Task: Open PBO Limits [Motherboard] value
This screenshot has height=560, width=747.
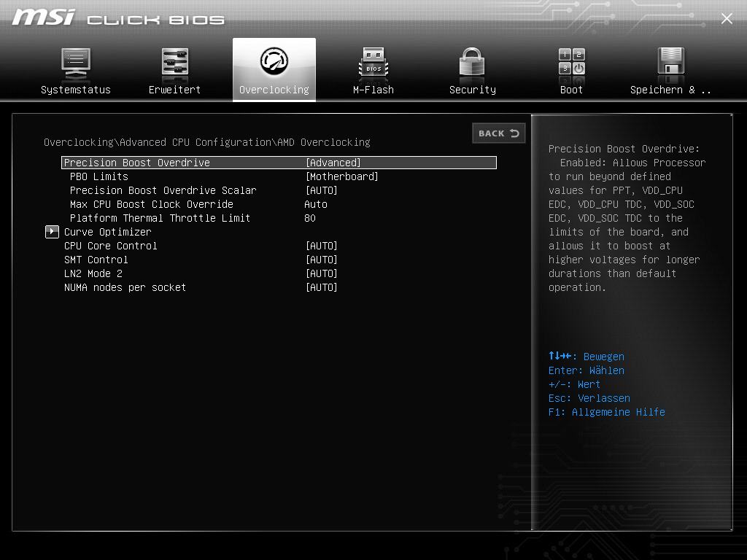Action: 341,176
